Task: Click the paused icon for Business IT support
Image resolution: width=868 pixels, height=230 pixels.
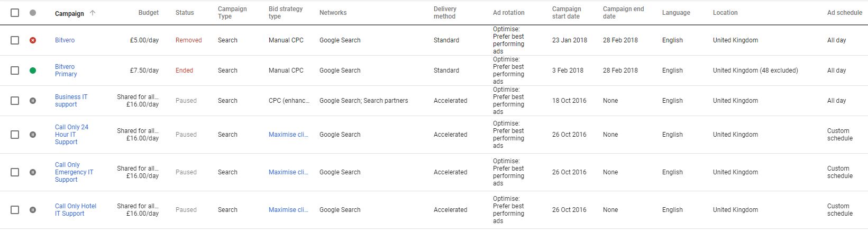Action: pyautogui.click(x=33, y=101)
